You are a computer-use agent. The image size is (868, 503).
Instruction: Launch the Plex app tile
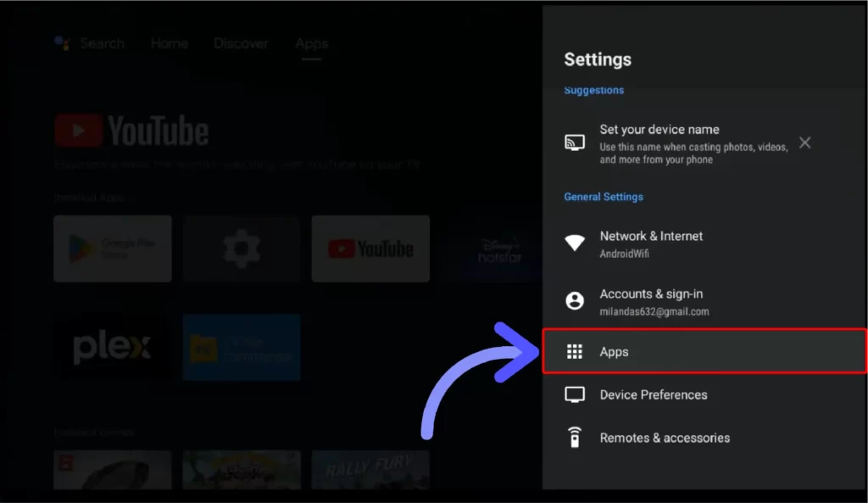tap(113, 347)
